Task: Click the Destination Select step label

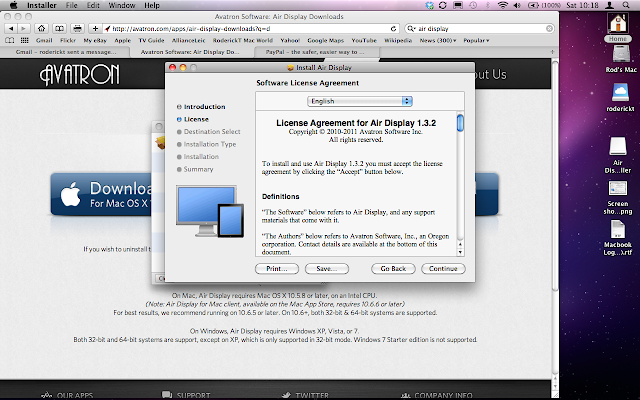Action: tap(212, 131)
